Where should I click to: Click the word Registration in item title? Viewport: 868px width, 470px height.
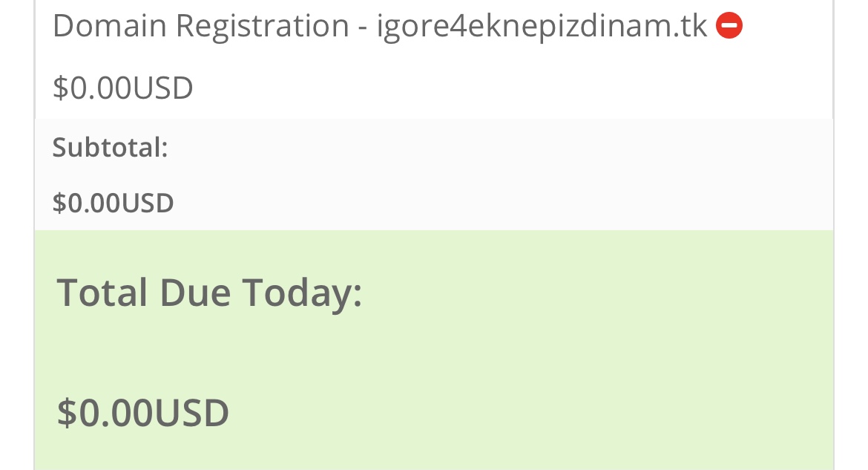pos(262,27)
